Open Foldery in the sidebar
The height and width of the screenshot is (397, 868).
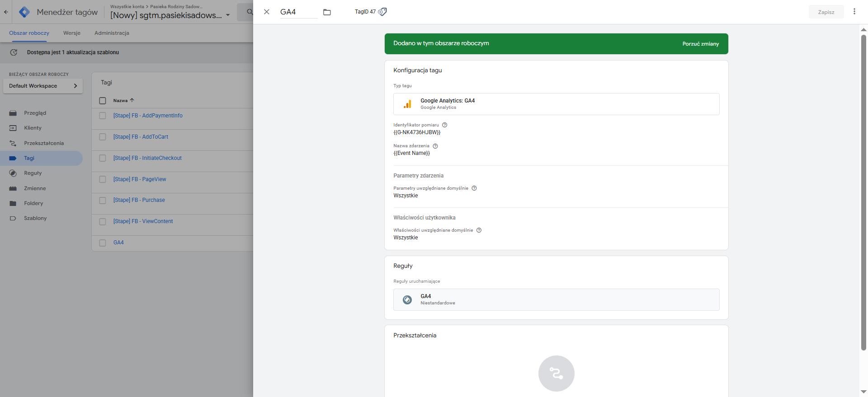click(33, 203)
